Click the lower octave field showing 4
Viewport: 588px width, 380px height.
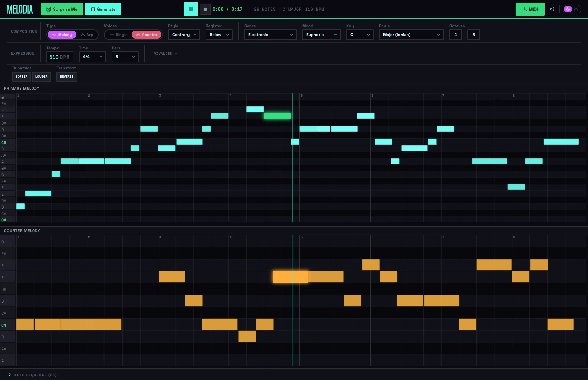pyautogui.click(x=456, y=35)
